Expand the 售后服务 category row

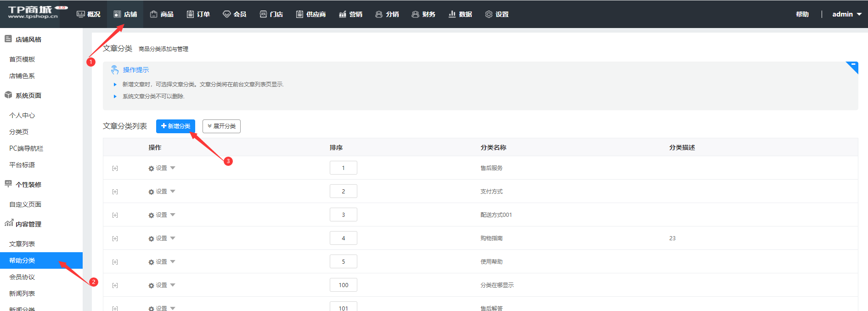[x=115, y=169]
